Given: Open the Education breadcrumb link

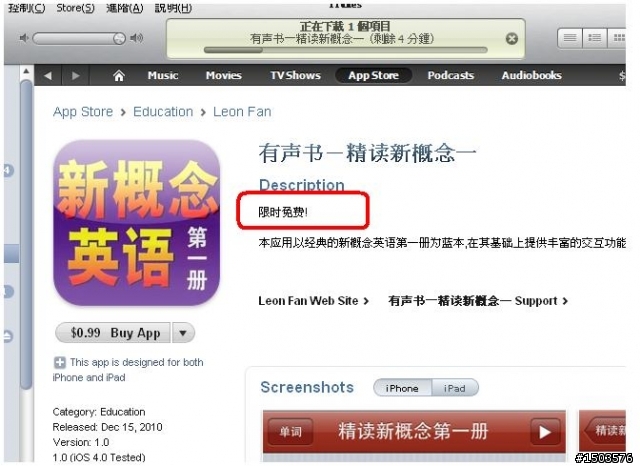Looking at the screenshot, I should coord(163,111).
